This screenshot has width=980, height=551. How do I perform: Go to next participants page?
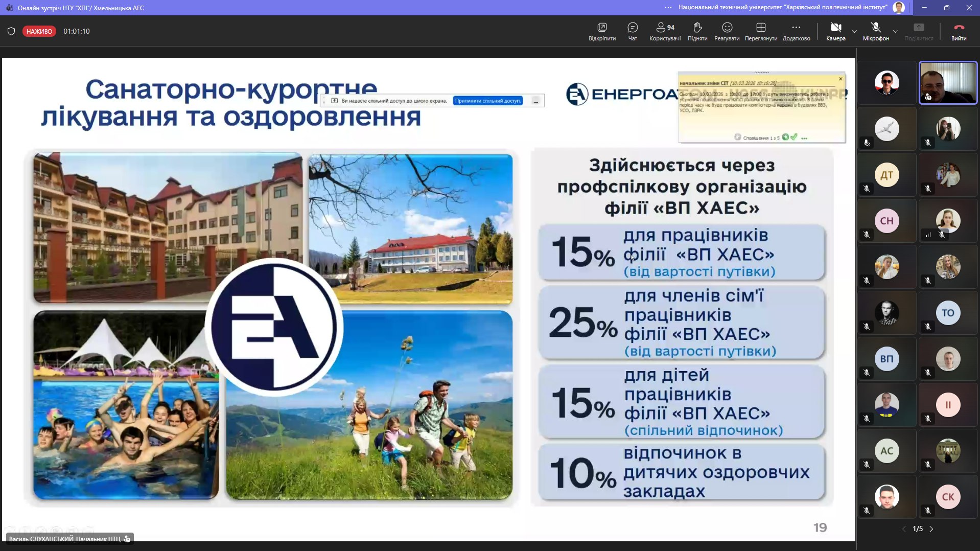pos(931,529)
